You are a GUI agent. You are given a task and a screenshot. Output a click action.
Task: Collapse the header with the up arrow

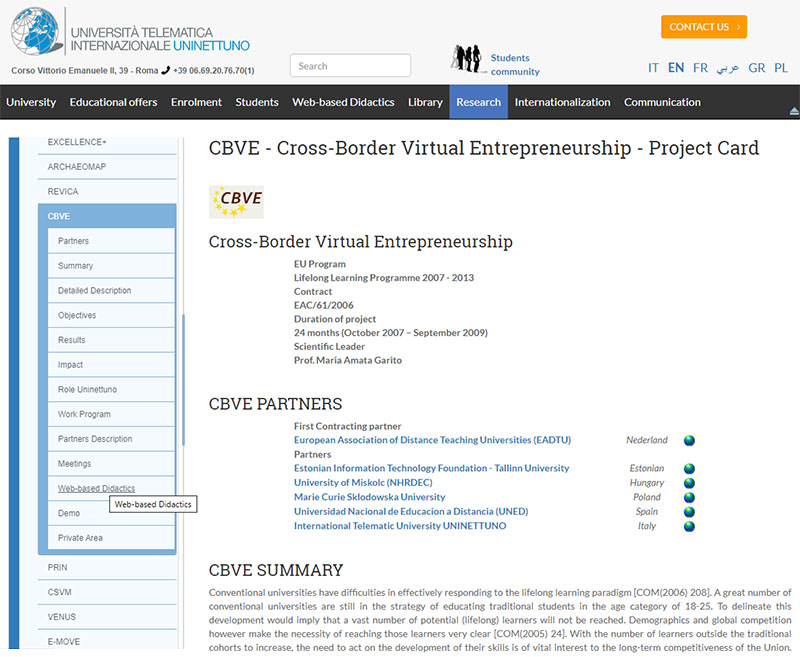coord(794,110)
